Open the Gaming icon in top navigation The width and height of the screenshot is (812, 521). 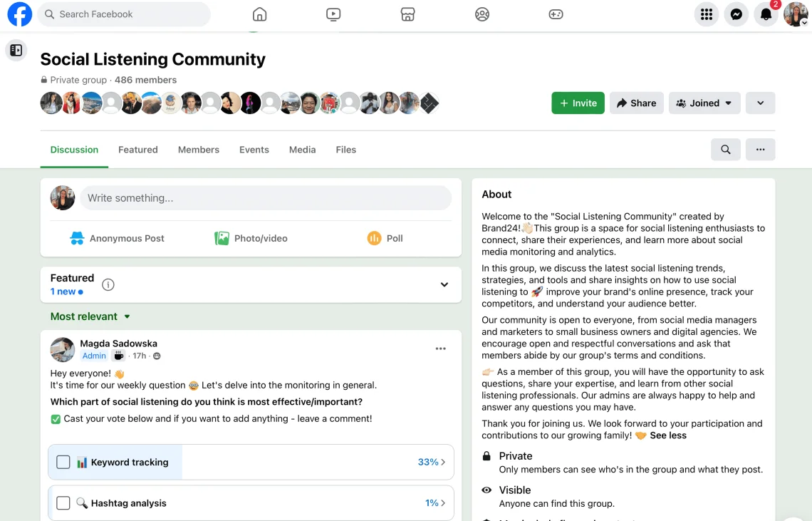pos(556,14)
